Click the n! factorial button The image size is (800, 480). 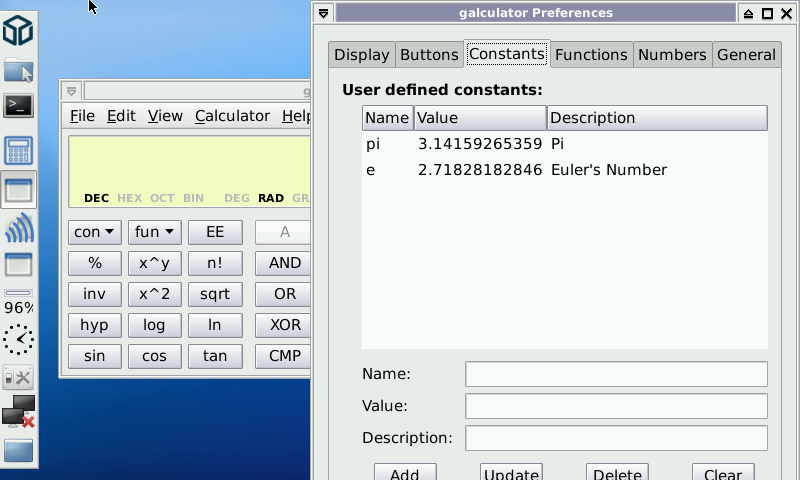click(x=215, y=263)
